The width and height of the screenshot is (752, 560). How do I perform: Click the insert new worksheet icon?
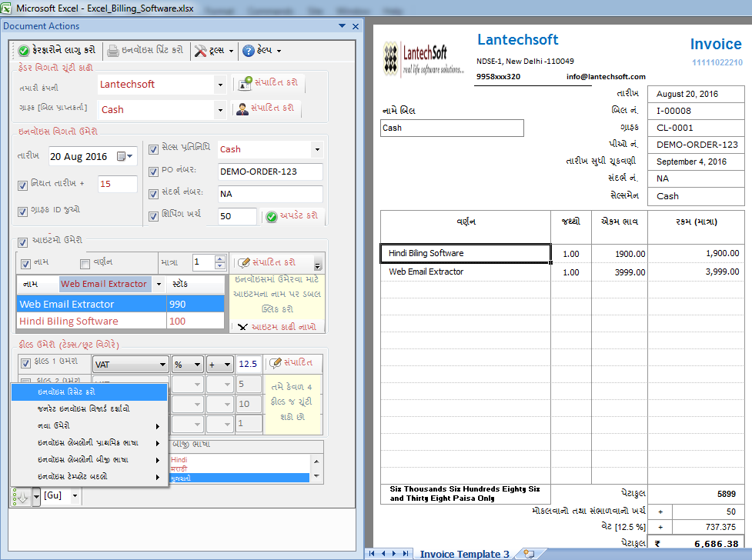(529, 553)
